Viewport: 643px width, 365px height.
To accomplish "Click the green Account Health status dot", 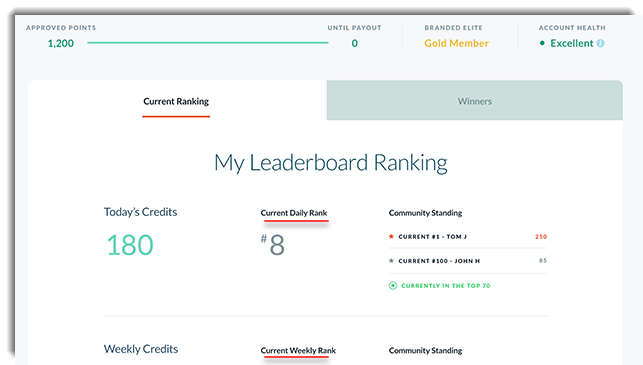I will [542, 43].
